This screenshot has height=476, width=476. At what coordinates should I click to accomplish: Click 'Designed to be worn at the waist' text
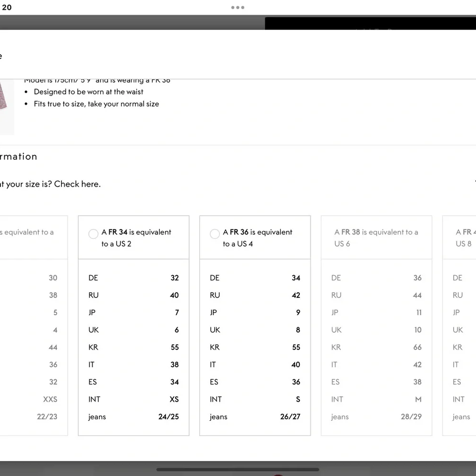click(x=89, y=92)
